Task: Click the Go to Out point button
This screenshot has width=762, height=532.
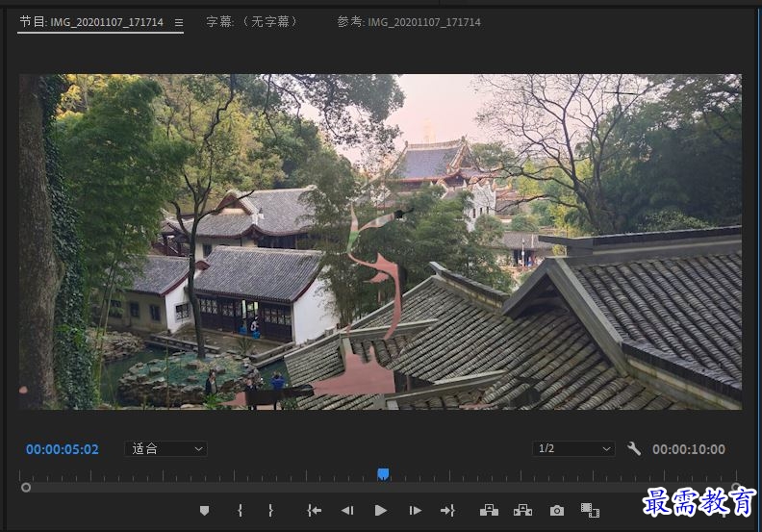Action: 447,510
